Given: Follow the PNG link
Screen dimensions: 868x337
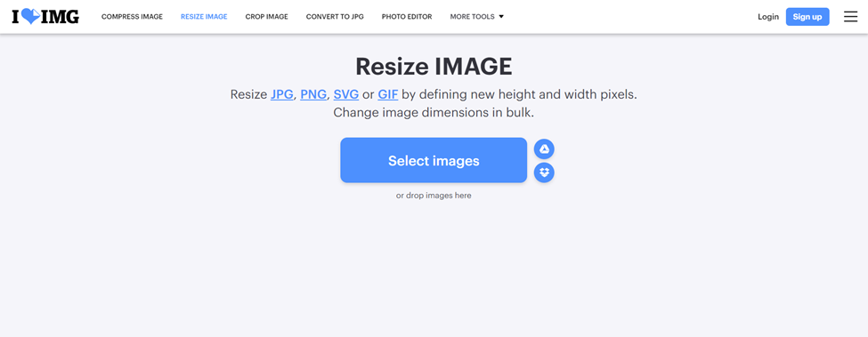Looking at the screenshot, I should click(x=313, y=94).
